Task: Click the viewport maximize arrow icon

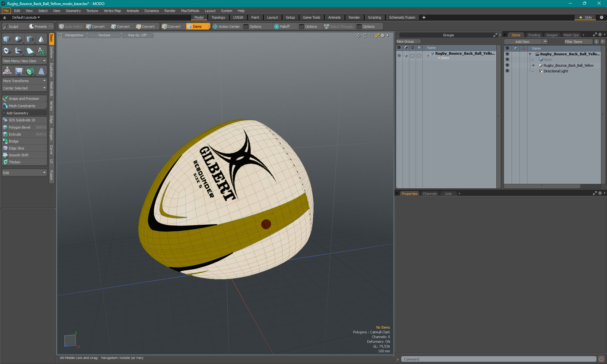Action: click(377, 35)
